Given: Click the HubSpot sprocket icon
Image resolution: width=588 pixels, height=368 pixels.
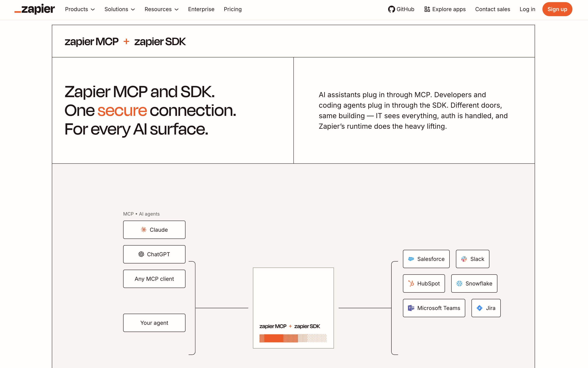Looking at the screenshot, I should 411,283.
